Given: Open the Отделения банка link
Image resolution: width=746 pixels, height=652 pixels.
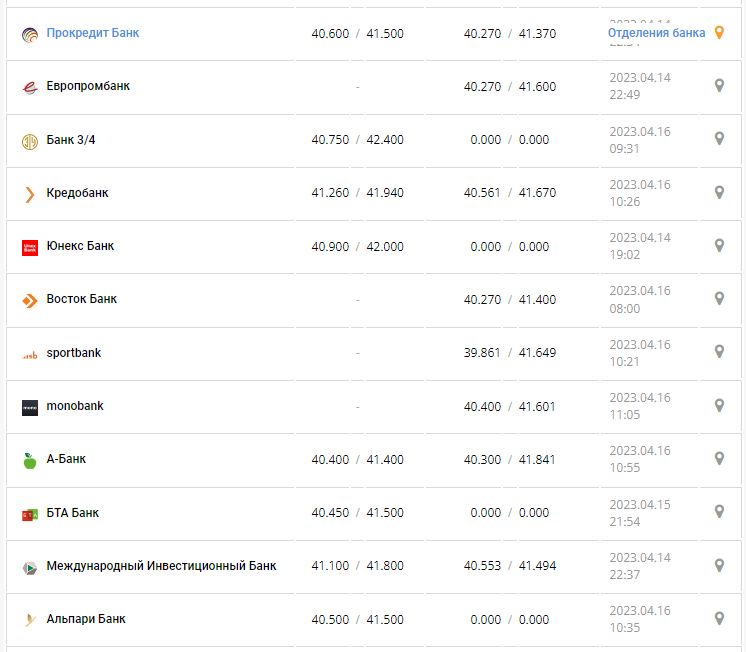Looking at the screenshot, I should [656, 33].
